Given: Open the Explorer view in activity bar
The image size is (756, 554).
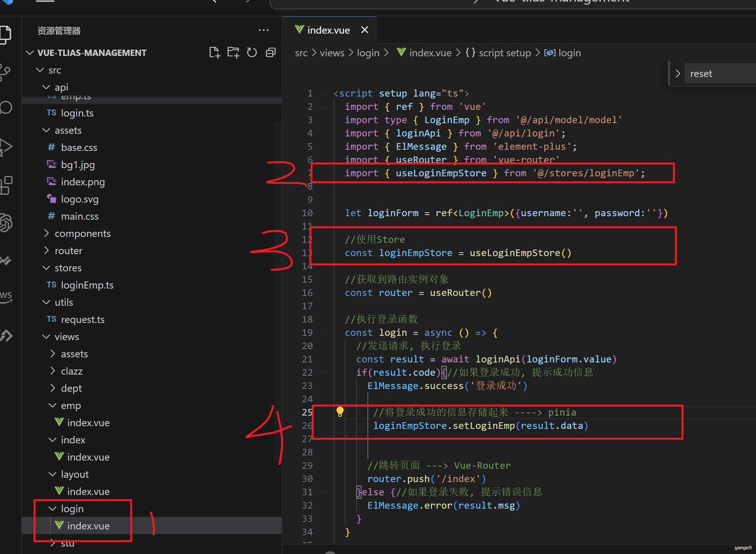Looking at the screenshot, I should [x=5, y=35].
